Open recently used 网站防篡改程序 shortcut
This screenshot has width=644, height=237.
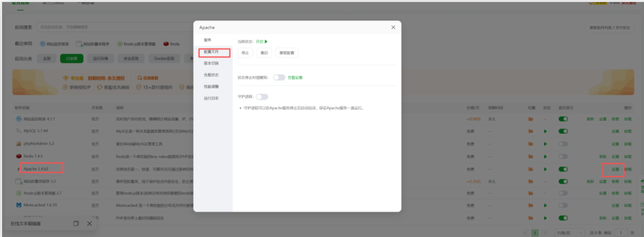coord(93,44)
